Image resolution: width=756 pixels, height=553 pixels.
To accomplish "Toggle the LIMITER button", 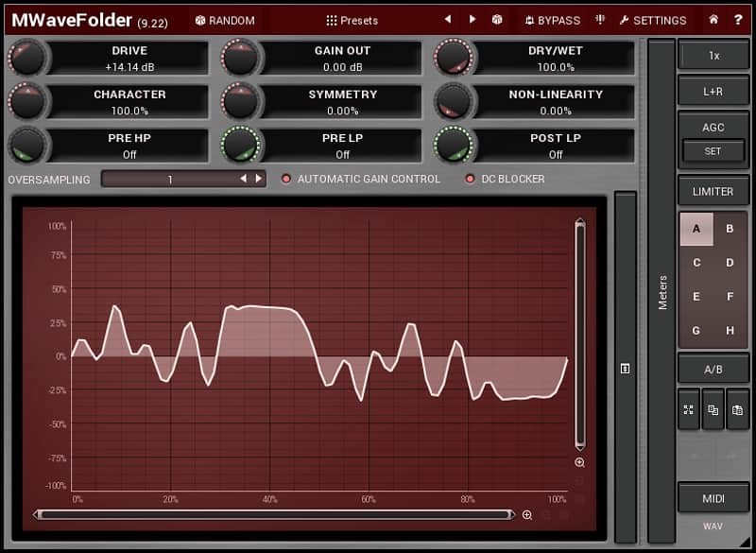I will click(713, 191).
